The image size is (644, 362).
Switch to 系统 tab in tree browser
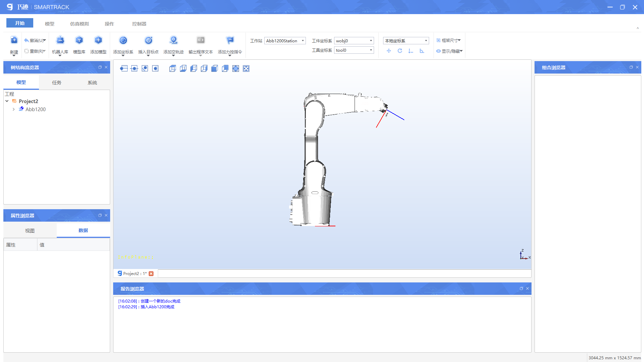[92, 83]
